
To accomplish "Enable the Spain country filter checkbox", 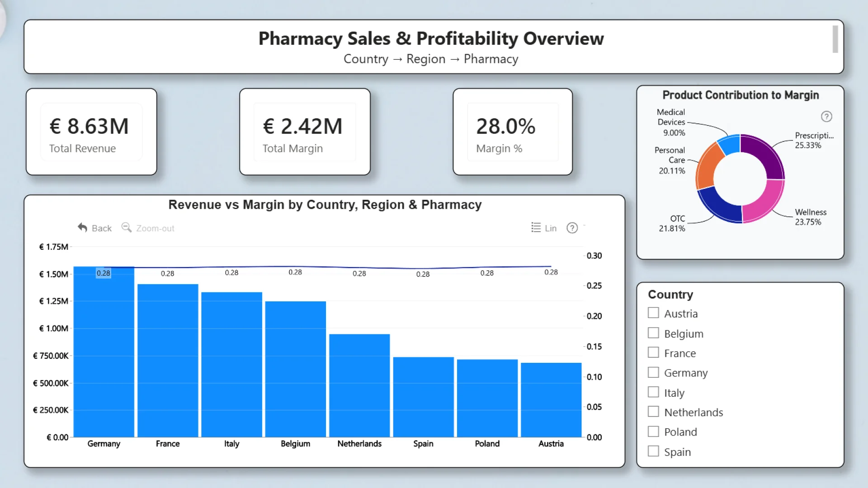I will 653,451.
